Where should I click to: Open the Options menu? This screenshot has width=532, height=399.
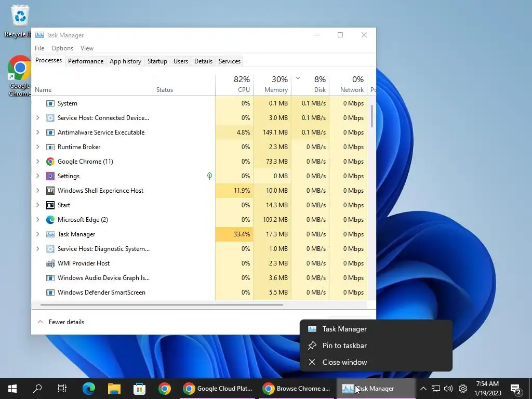[x=62, y=48]
